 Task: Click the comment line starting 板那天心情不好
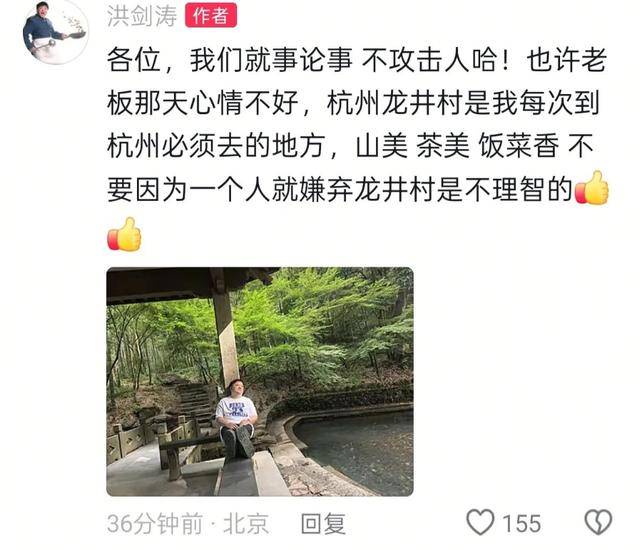click(353, 103)
